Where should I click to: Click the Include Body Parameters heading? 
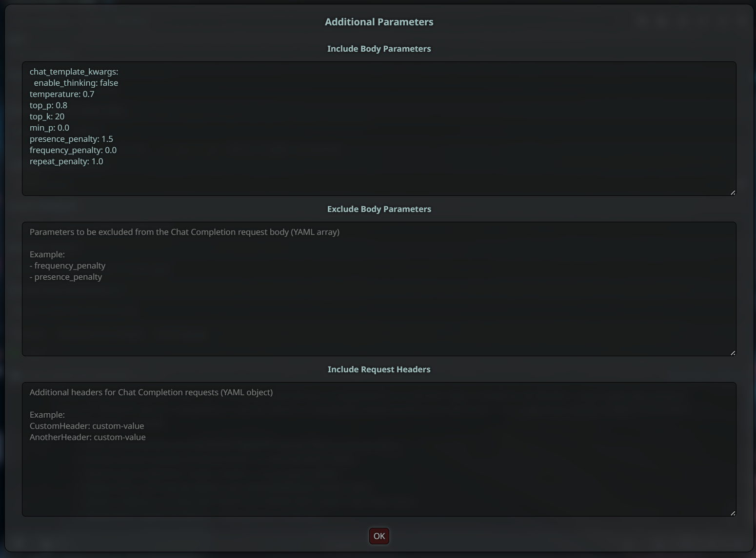point(379,49)
